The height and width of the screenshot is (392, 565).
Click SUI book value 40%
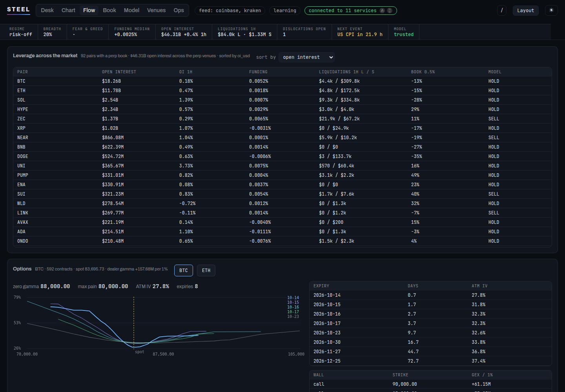[415, 194]
